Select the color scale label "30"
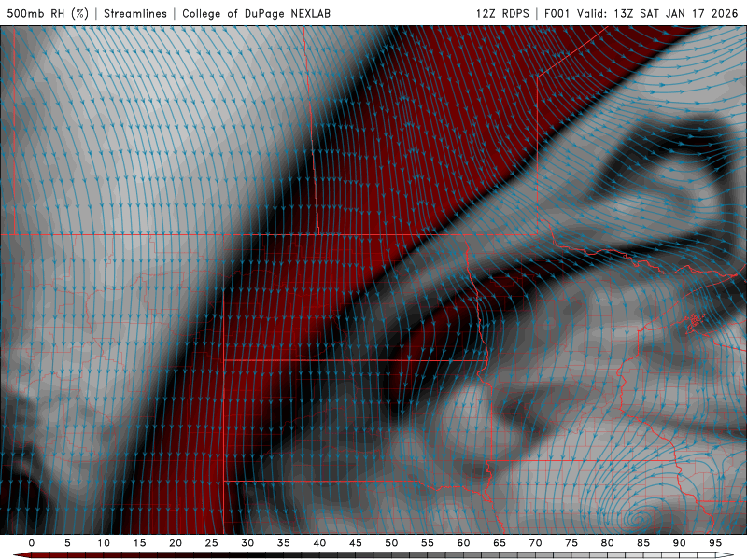This screenshot has width=747, height=560. tap(247, 543)
